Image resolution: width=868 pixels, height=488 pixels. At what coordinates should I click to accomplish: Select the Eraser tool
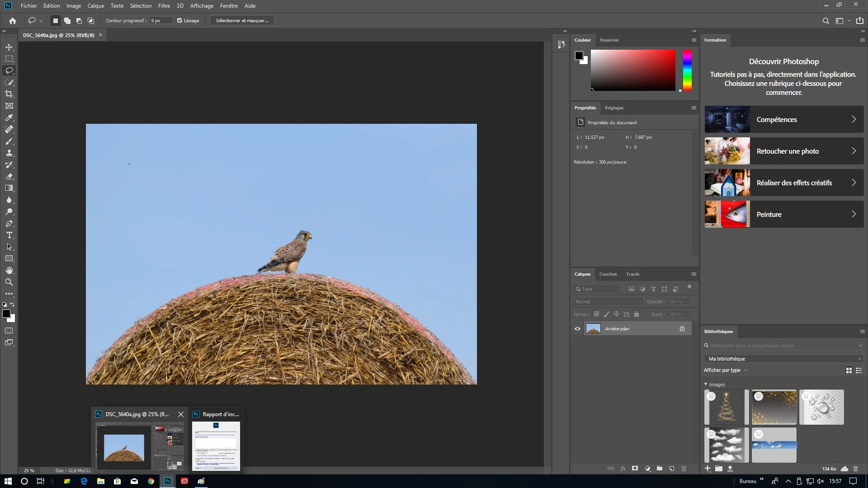(9, 176)
